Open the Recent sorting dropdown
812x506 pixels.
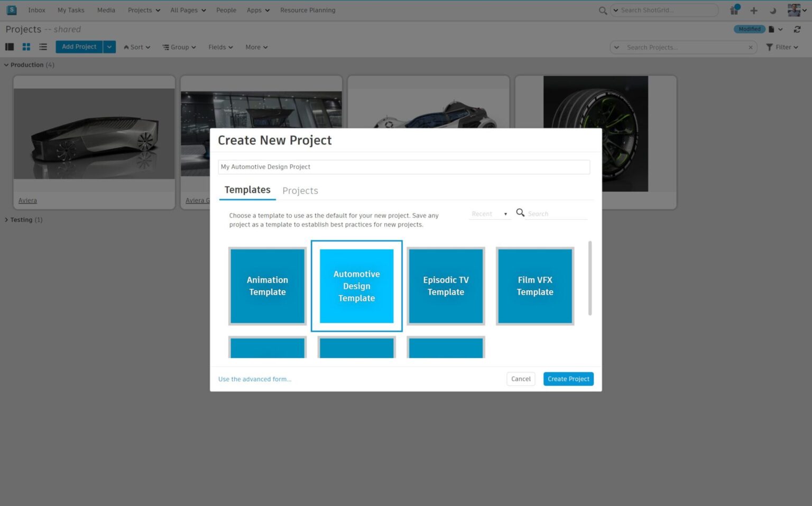[x=488, y=213]
